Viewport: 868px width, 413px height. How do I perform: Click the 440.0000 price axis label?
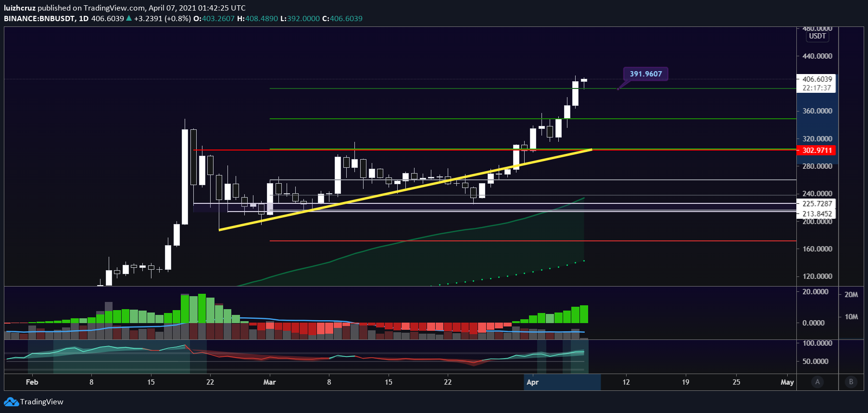click(x=817, y=56)
